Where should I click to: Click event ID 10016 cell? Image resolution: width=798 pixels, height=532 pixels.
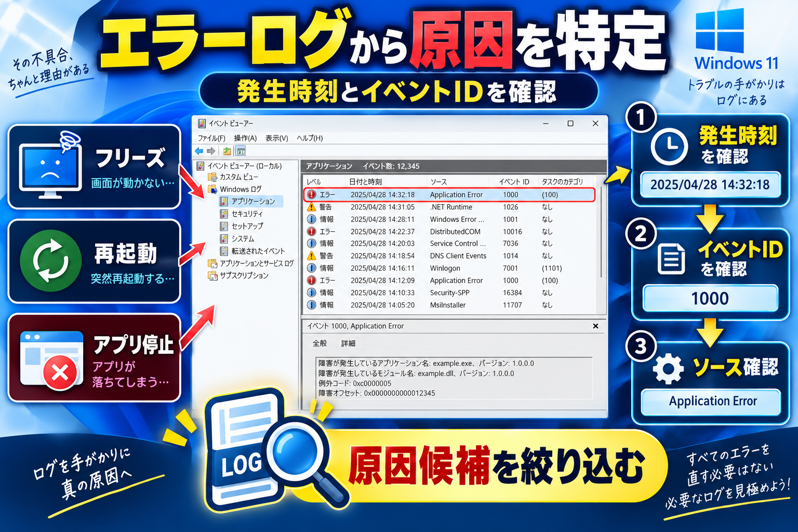512,232
